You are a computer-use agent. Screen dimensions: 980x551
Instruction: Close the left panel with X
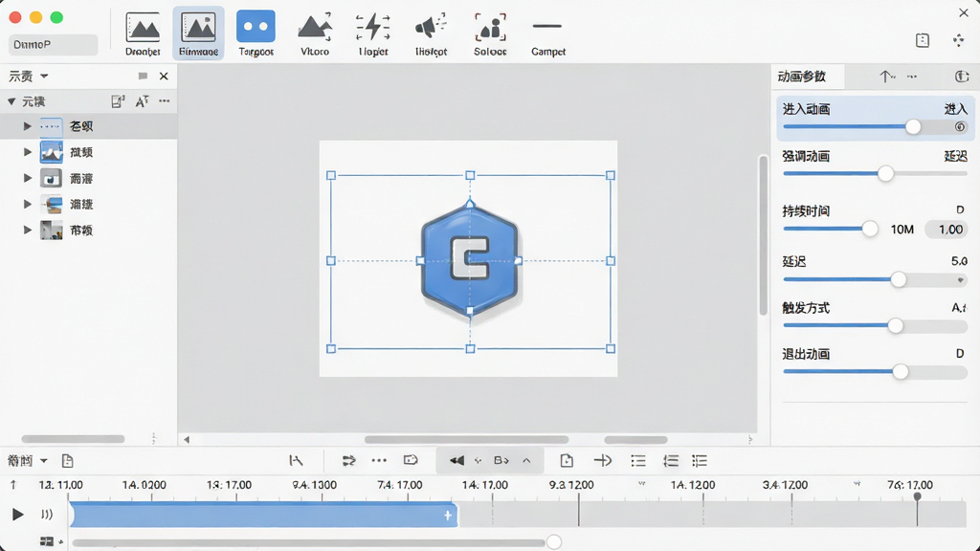point(164,77)
